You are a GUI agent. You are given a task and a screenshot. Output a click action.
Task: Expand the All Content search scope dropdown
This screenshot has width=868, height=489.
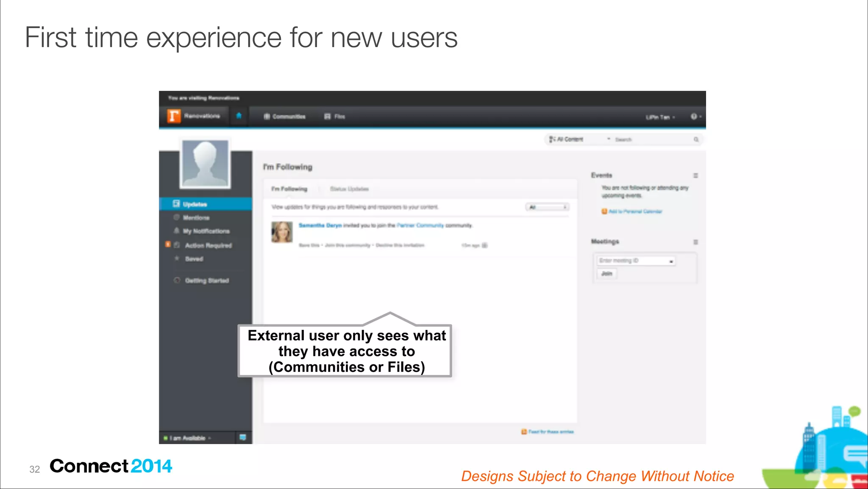(x=579, y=139)
